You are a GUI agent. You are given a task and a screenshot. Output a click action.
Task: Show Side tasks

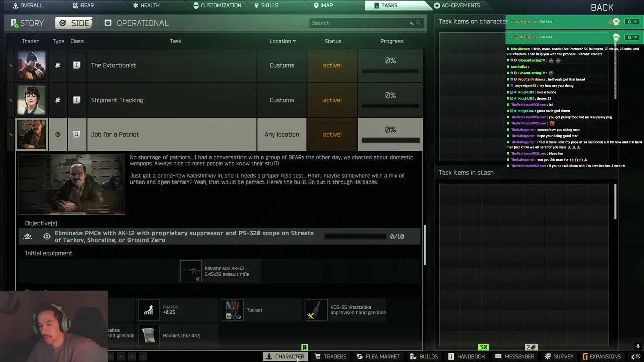point(74,23)
